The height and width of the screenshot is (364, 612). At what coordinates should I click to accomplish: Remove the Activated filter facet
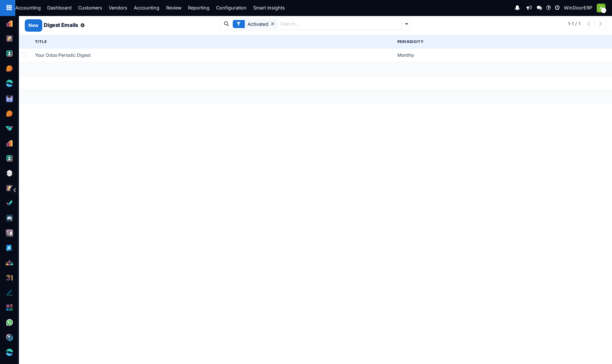click(x=272, y=24)
